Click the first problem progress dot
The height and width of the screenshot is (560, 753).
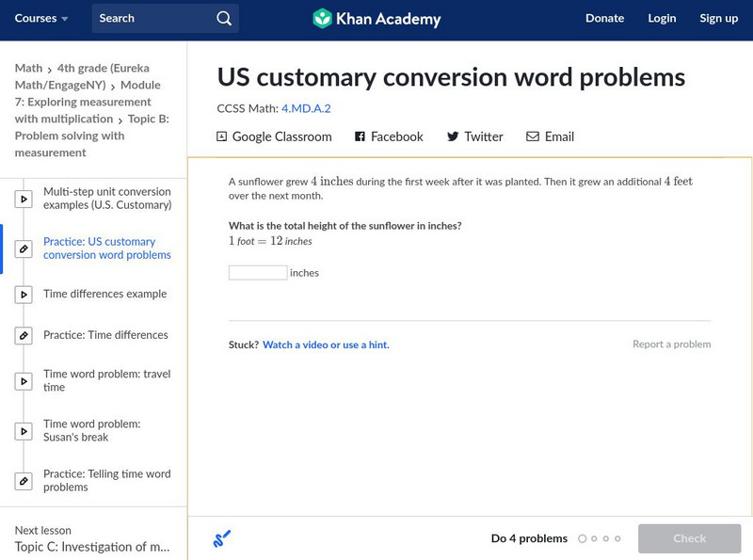(583, 538)
